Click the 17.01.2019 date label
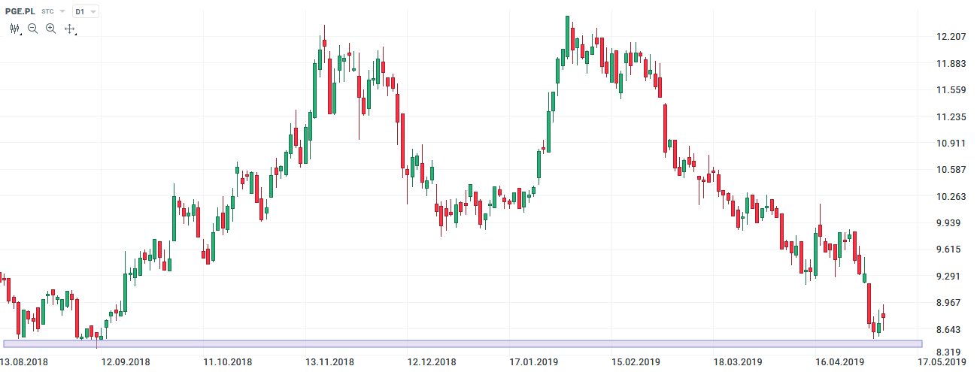980x372 pixels. [533, 362]
